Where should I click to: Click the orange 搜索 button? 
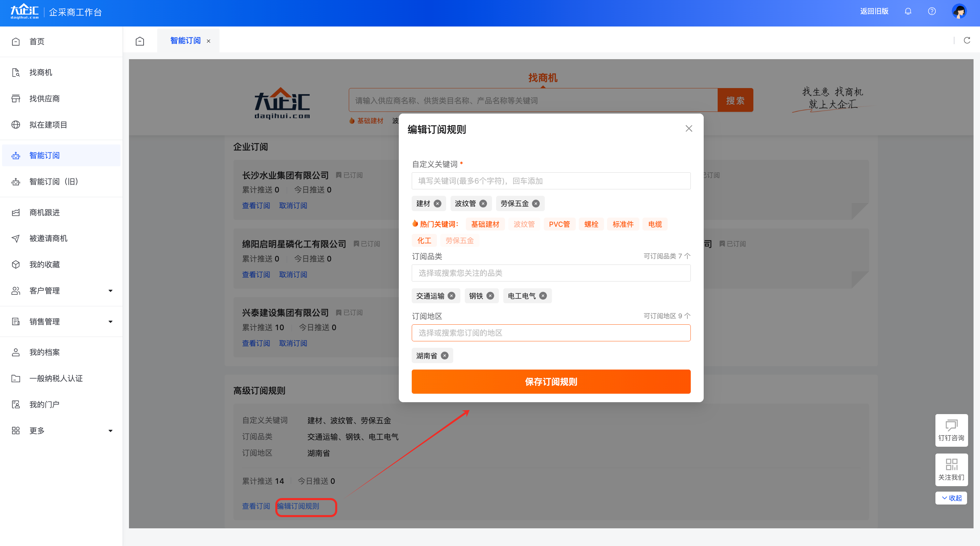coord(735,100)
